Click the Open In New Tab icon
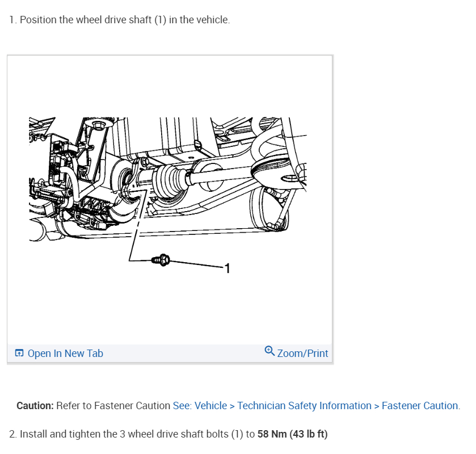 [x=19, y=353]
